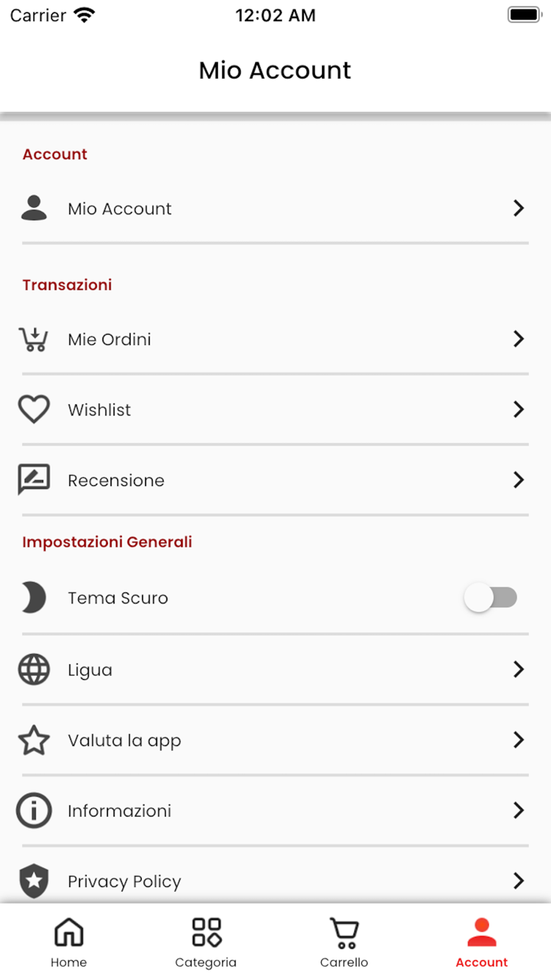Click the moon icon for Tema Scuro
The width and height of the screenshot is (551, 980).
coord(34,598)
